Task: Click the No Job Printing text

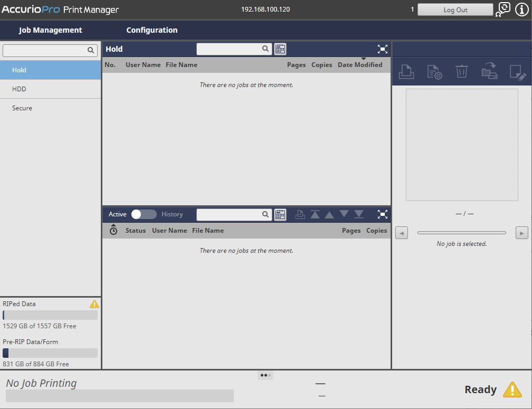Action: tap(41, 383)
